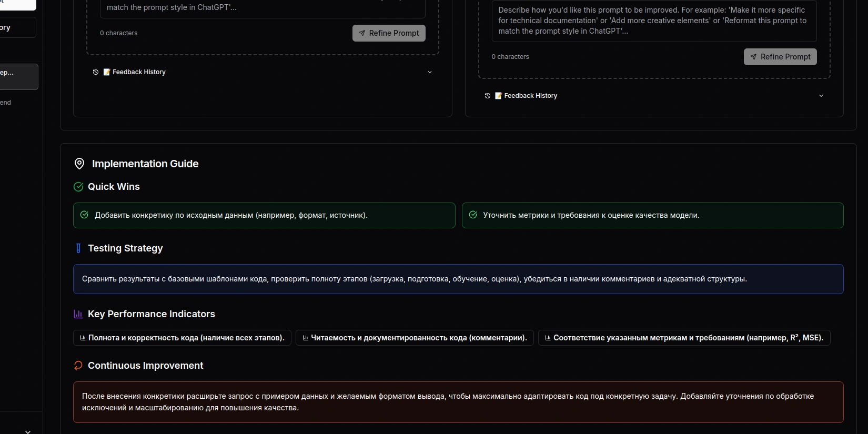The image size is (868, 434).
Task: Click the Quick Wins checkmark circle icon
Action: 78,187
